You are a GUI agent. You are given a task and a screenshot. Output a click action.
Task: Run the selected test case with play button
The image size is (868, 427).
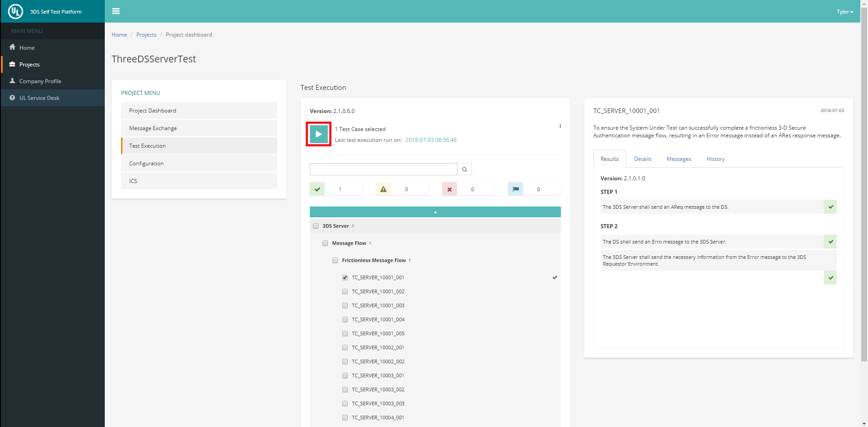(318, 134)
